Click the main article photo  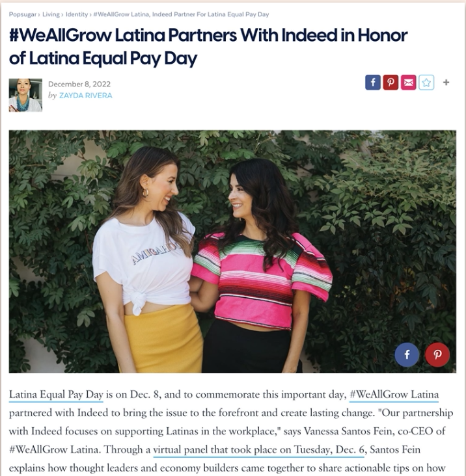232,252
